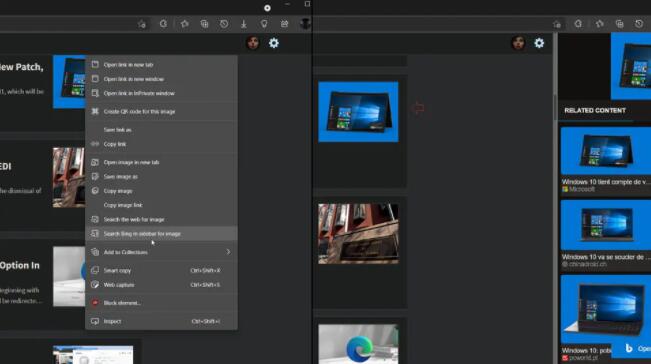
Task: Open History clock icon in left window
Action: [224, 24]
